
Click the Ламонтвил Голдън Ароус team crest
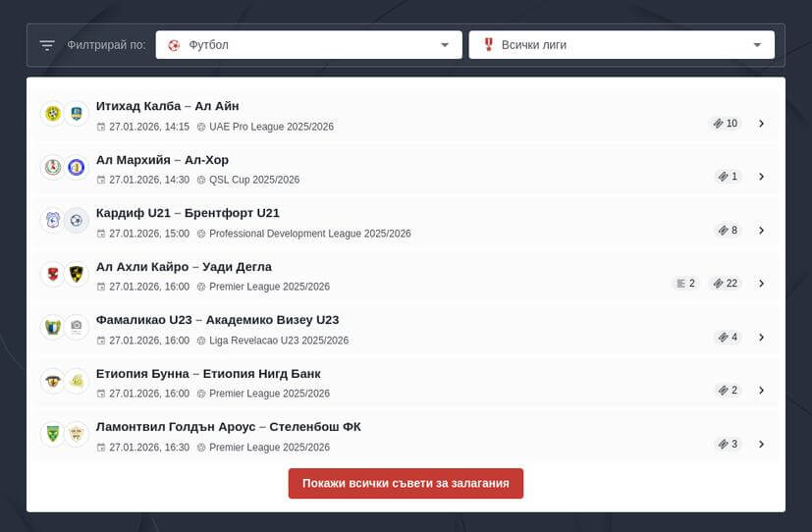coord(52,434)
